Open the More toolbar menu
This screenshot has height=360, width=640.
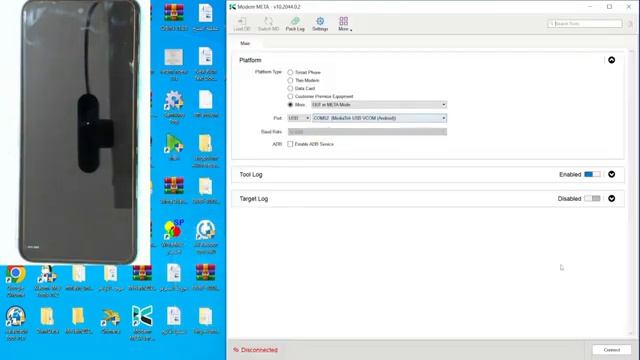pyautogui.click(x=344, y=24)
